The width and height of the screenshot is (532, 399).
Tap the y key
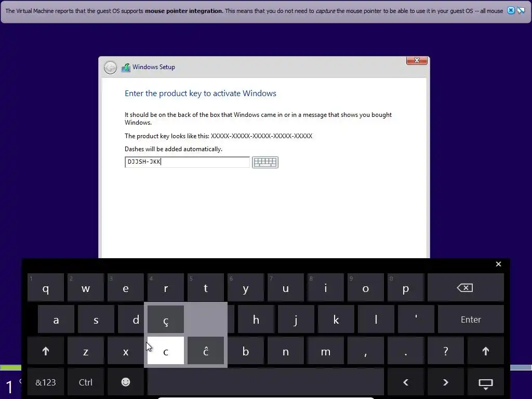pos(246,288)
